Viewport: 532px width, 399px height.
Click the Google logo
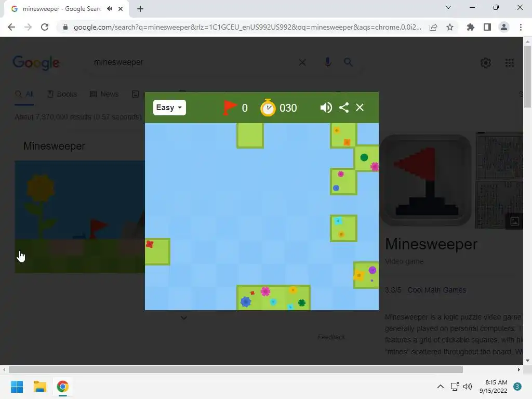(x=36, y=62)
